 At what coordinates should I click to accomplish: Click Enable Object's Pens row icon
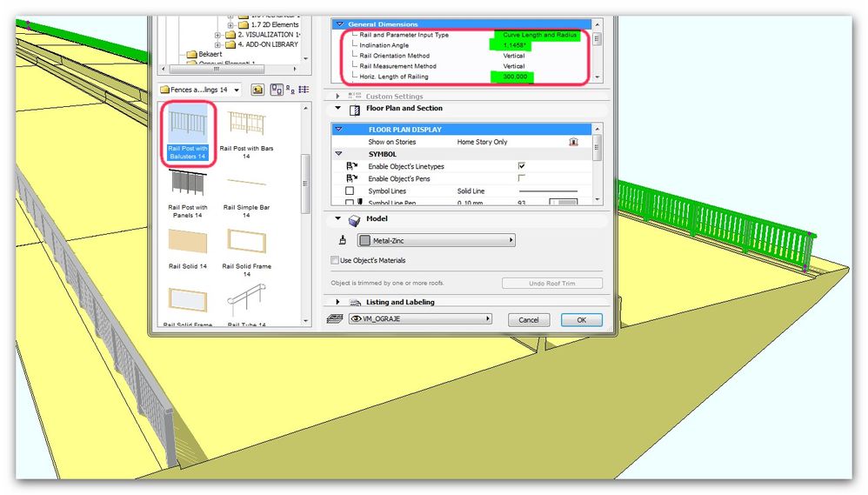(x=351, y=178)
